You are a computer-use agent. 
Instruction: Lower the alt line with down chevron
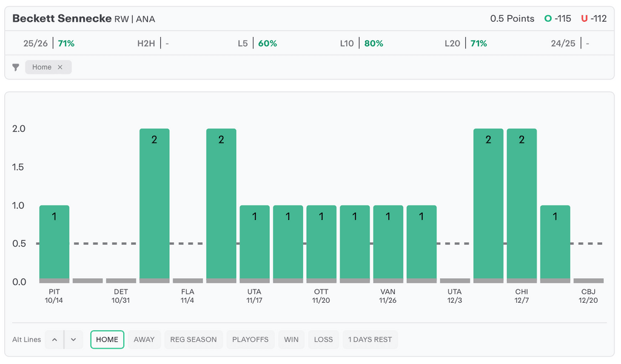pos(73,340)
